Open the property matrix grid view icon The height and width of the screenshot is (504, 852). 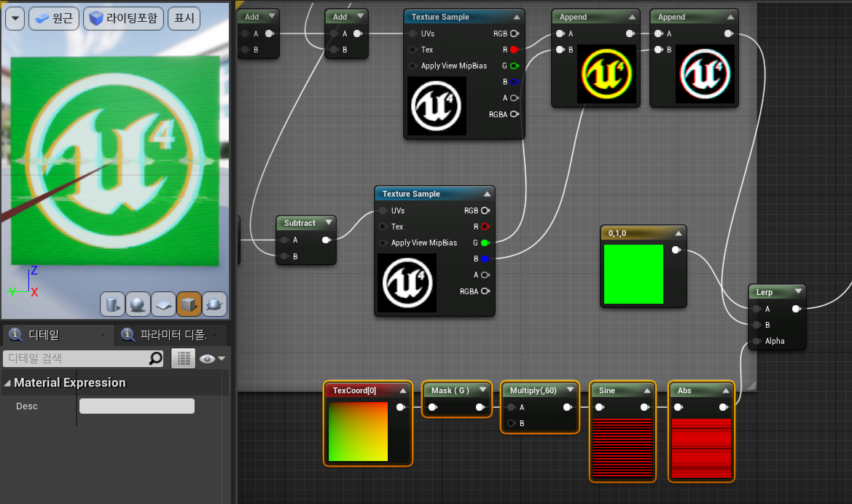[184, 358]
